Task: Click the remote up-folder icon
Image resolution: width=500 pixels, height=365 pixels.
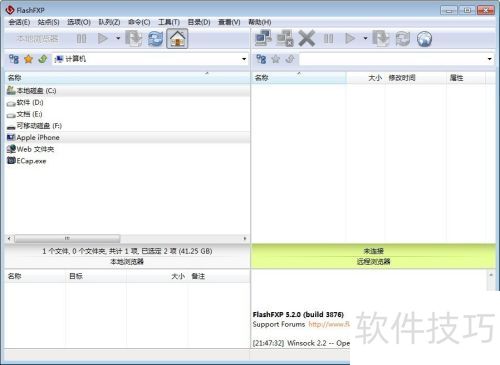Action: (290, 59)
